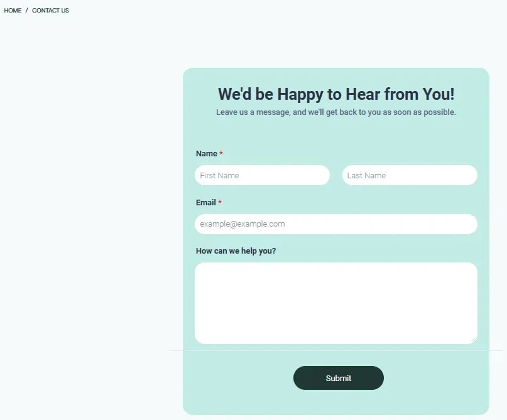Viewport: 507px width, 420px height.
Task: Click the 'We'd be Happy to Hear' heading
Action: [x=336, y=94]
